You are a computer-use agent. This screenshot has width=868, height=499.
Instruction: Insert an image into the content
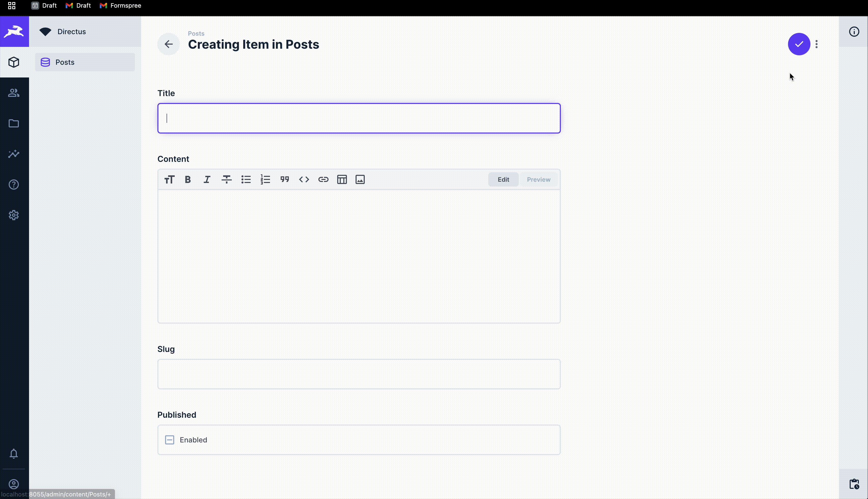(x=360, y=179)
